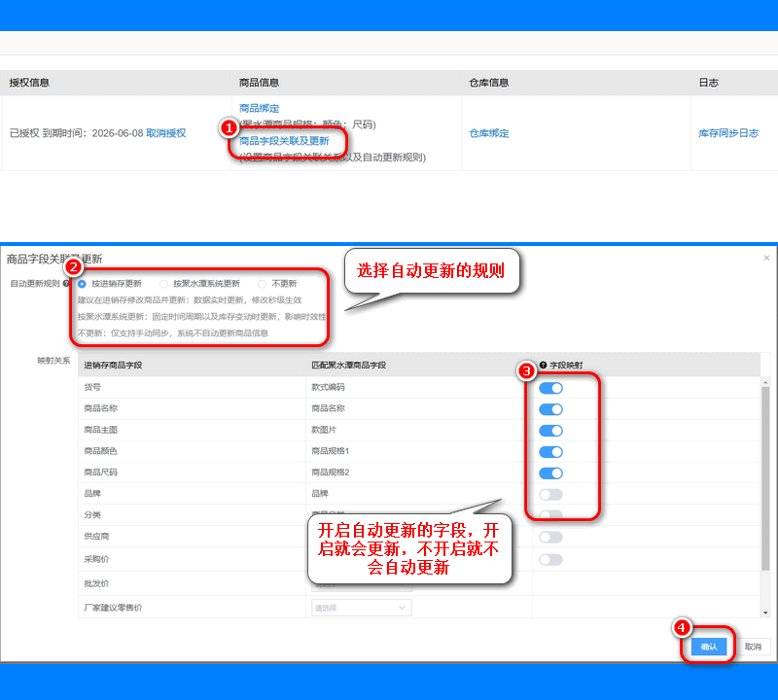Viewport: 778px width, 700px height.
Task: View the 库存同步日志 sync log
Action: 730,134
